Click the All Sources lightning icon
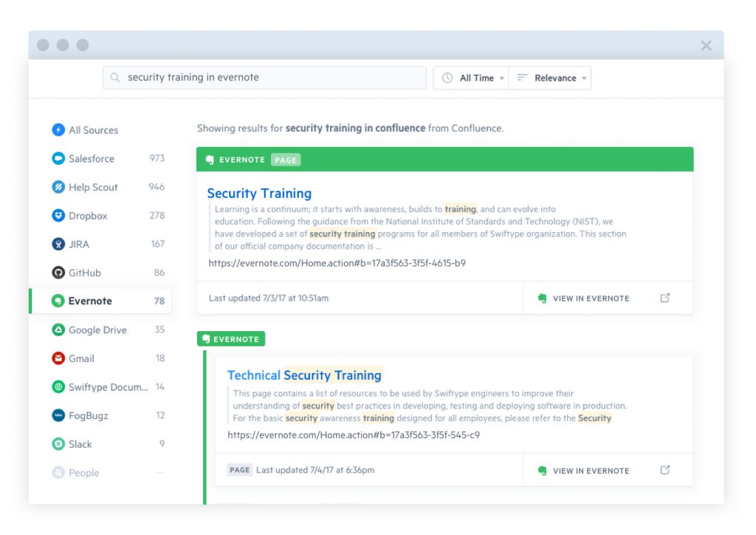The image size is (756, 535). [58, 130]
